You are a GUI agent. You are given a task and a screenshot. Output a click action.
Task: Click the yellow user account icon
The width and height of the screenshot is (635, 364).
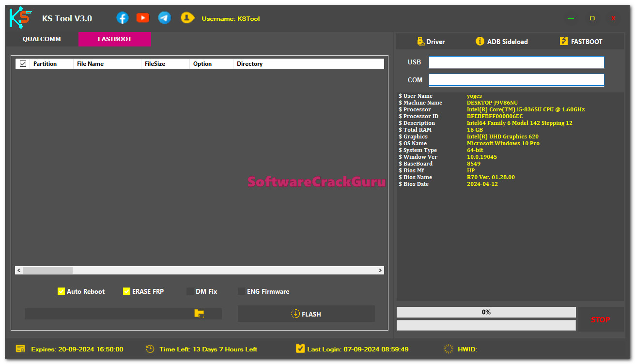187,18
